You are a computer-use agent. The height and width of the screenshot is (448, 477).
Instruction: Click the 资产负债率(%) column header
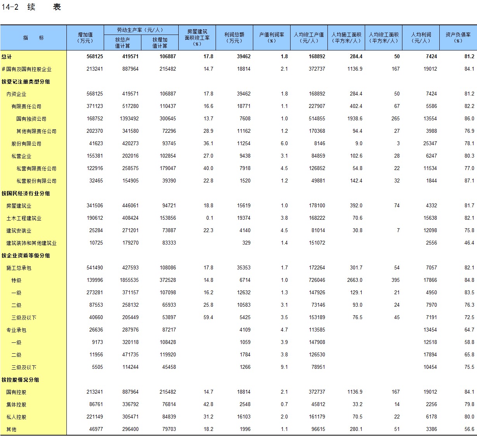[458, 38]
